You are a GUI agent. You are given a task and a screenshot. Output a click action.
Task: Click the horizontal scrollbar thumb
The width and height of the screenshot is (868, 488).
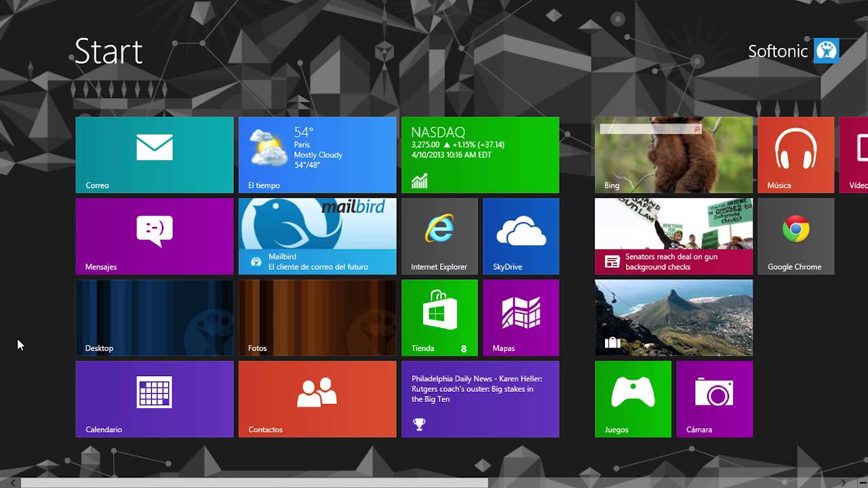254,483
